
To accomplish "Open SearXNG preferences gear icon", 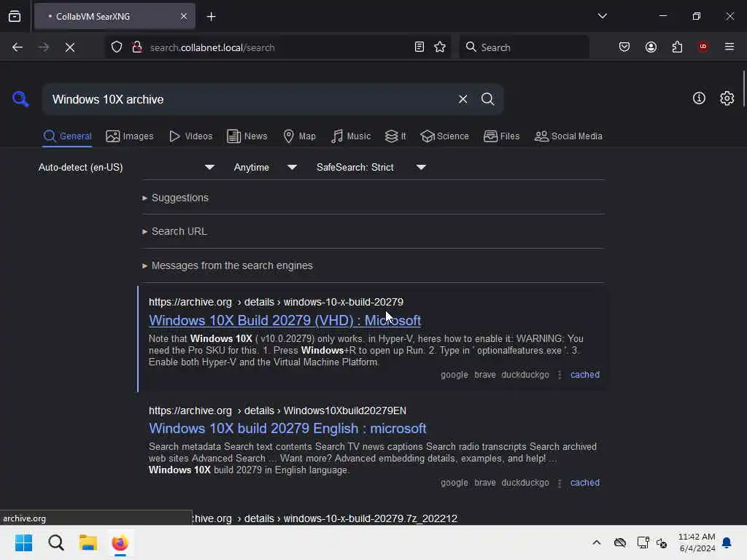I will pos(727,98).
